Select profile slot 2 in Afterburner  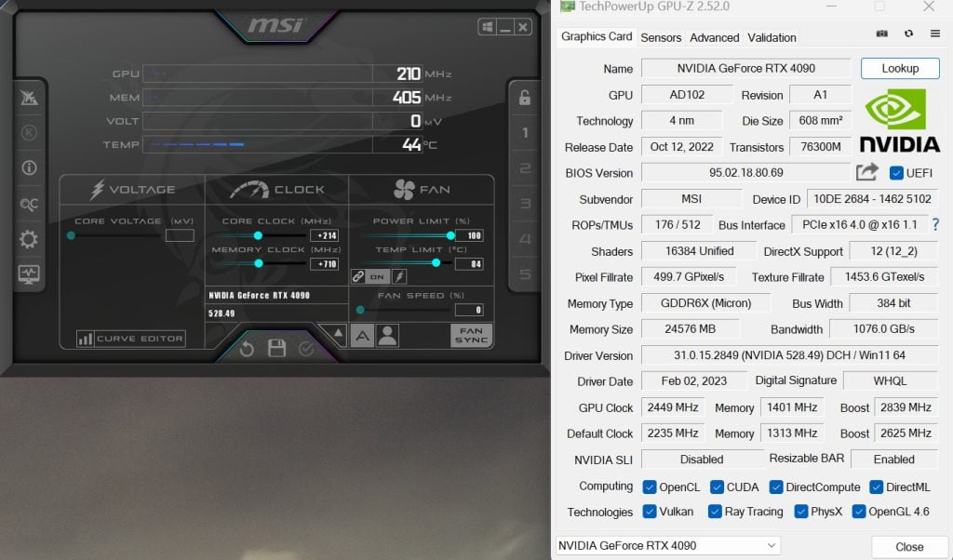(x=525, y=168)
